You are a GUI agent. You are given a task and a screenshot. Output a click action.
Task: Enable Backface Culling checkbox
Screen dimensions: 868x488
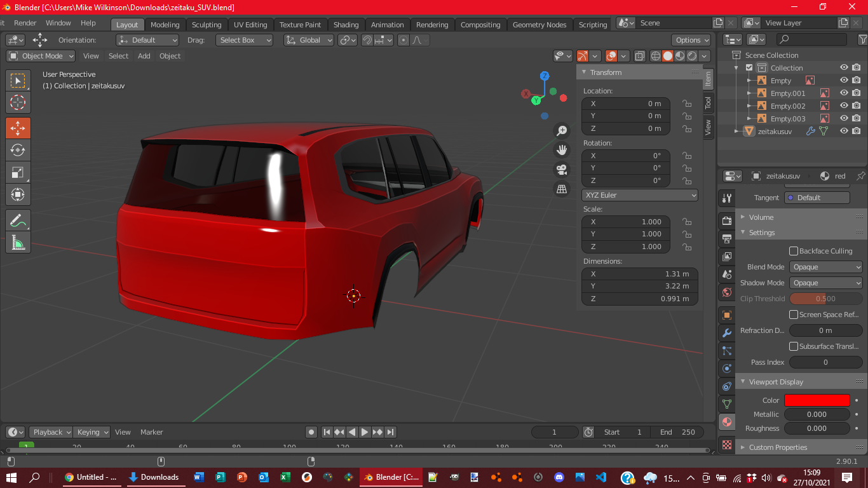(794, 251)
